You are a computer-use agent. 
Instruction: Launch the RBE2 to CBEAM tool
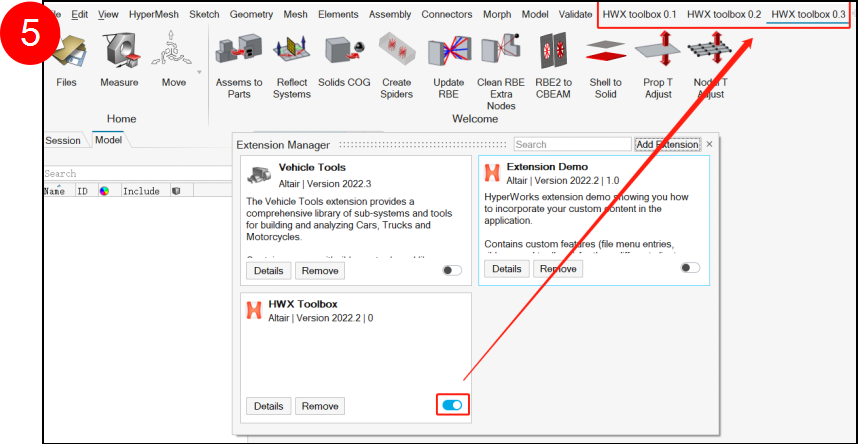(x=554, y=50)
